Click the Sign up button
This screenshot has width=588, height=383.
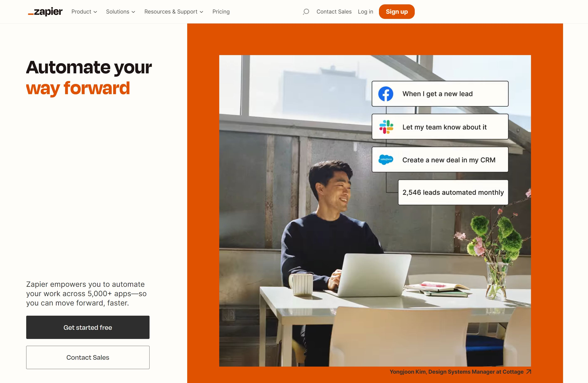pos(396,12)
